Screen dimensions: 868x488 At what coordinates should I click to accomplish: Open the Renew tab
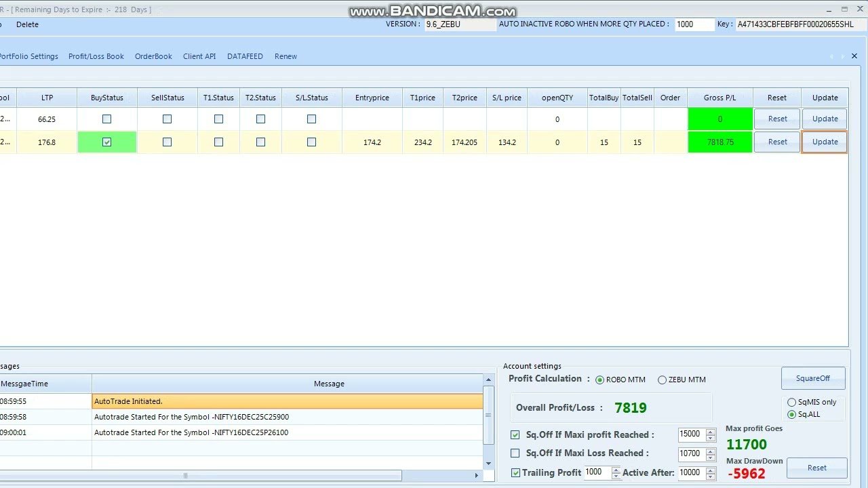pos(285,56)
